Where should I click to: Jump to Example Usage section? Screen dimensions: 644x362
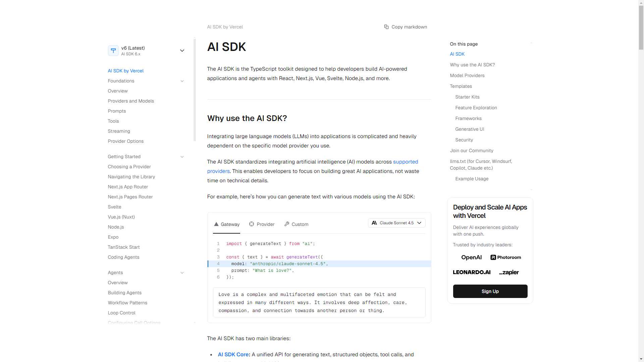[x=472, y=179]
